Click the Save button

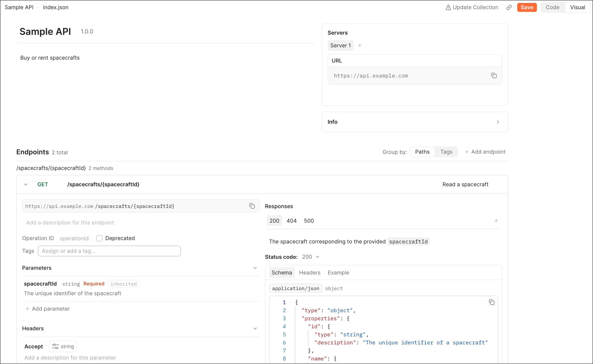pyautogui.click(x=527, y=7)
